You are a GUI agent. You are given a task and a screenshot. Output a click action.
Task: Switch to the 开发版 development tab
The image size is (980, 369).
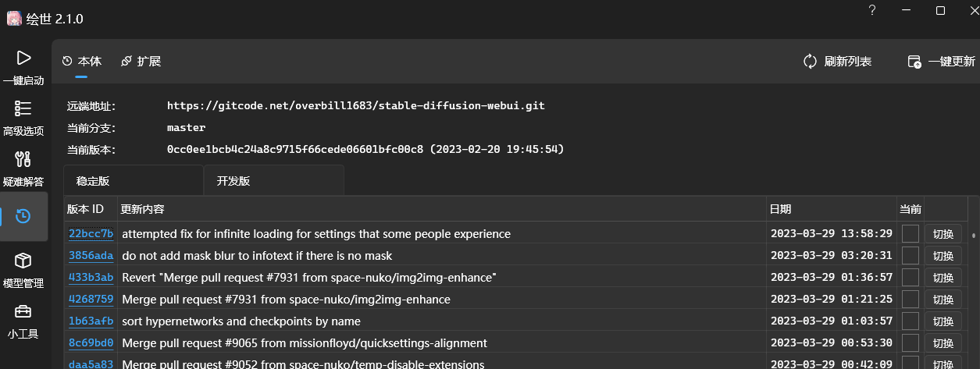[x=233, y=181]
